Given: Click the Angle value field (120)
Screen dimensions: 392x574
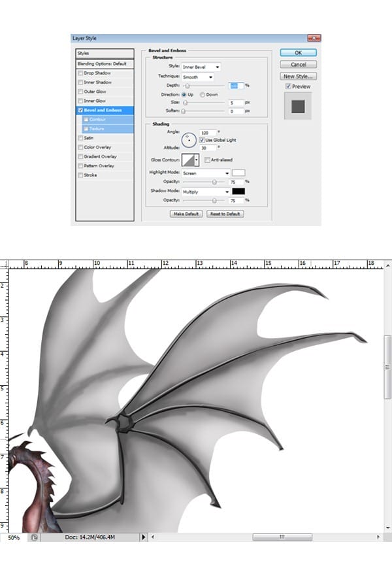Looking at the screenshot, I should tap(208, 133).
